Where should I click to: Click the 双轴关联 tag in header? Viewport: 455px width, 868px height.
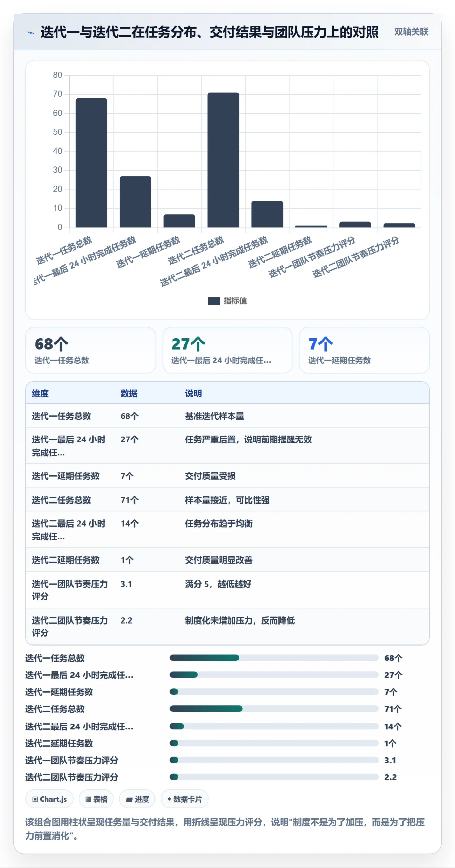[x=411, y=32]
